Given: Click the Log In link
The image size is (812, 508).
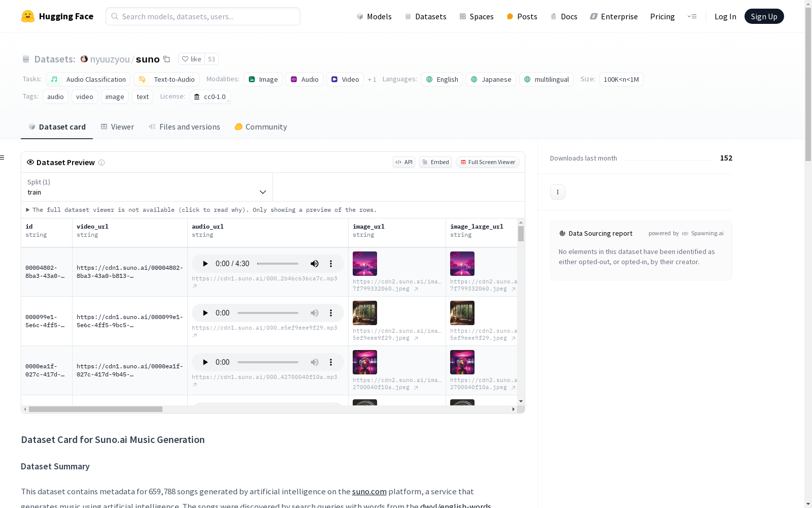Looking at the screenshot, I should 725,16.
